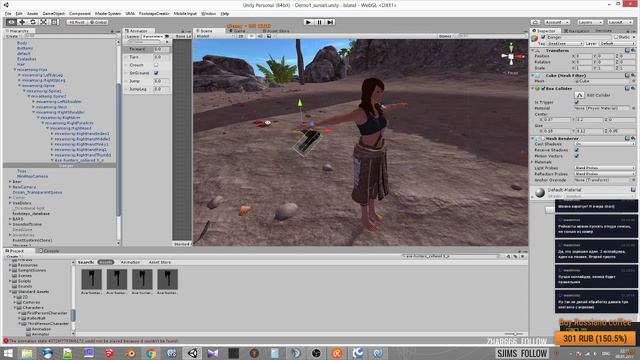Click the Global toggle button

coord(98,22)
